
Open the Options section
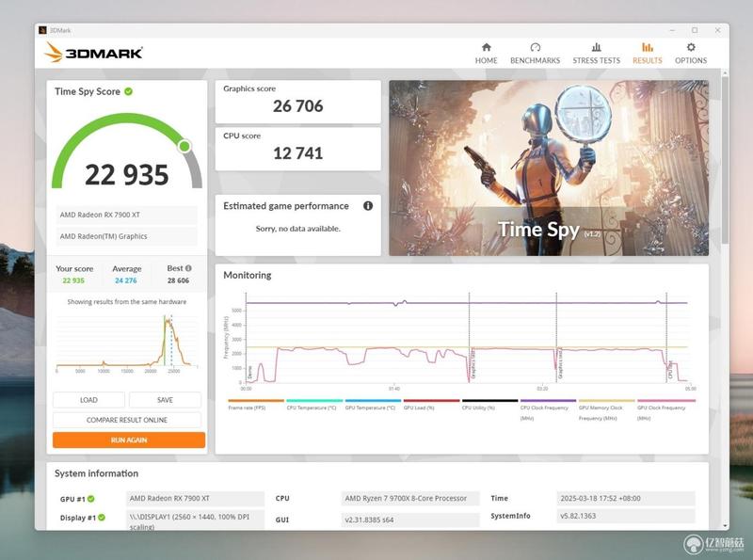691,54
